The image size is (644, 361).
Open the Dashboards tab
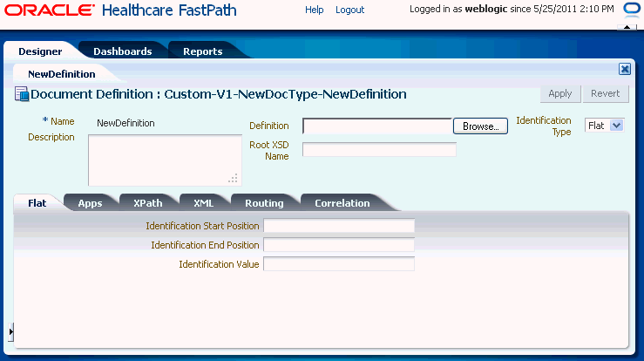(x=122, y=51)
